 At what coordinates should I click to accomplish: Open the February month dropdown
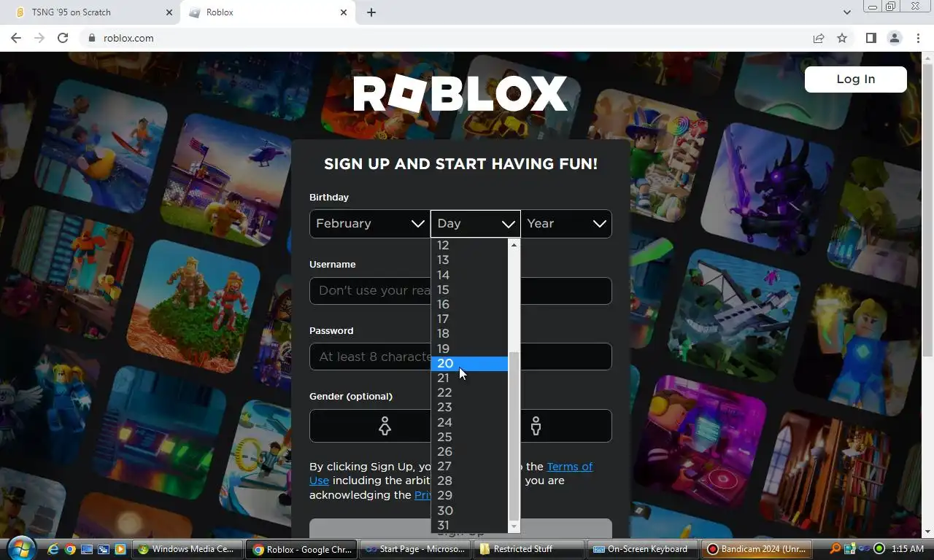click(x=369, y=224)
